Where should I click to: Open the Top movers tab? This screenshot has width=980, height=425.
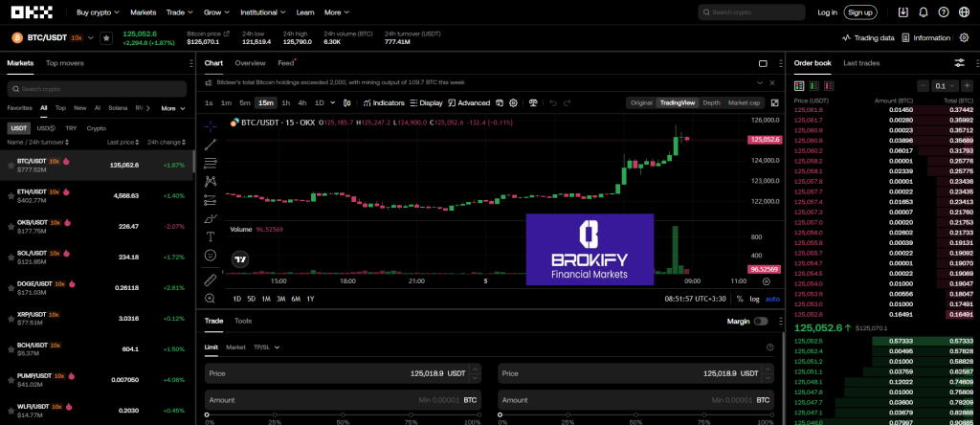click(x=64, y=63)
